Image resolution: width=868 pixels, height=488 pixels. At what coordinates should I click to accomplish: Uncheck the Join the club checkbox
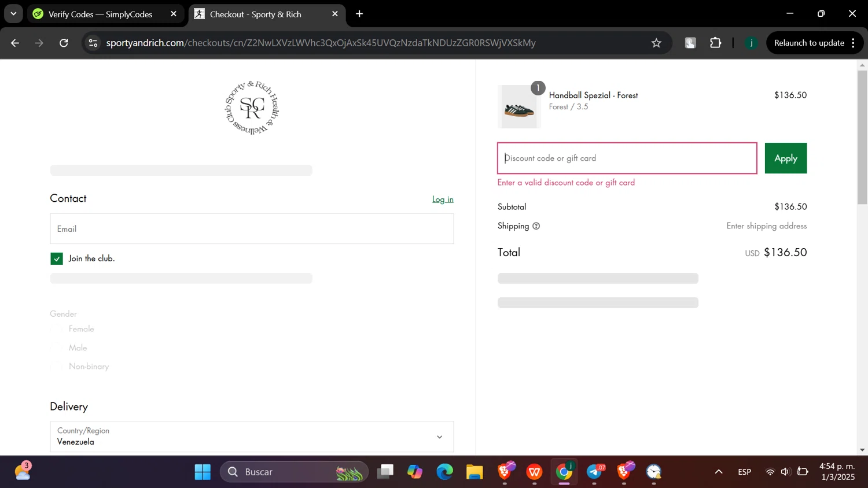click(57, 259)
